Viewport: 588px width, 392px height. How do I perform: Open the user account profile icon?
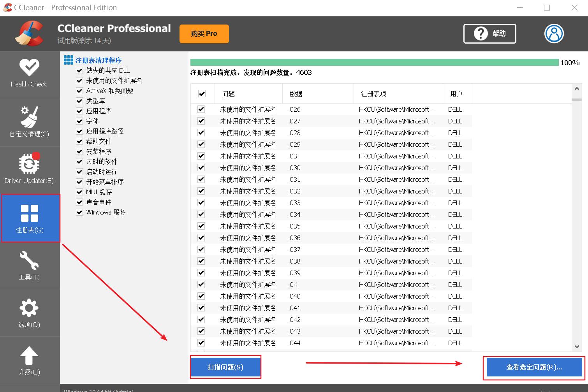click(x=554, y=33)
